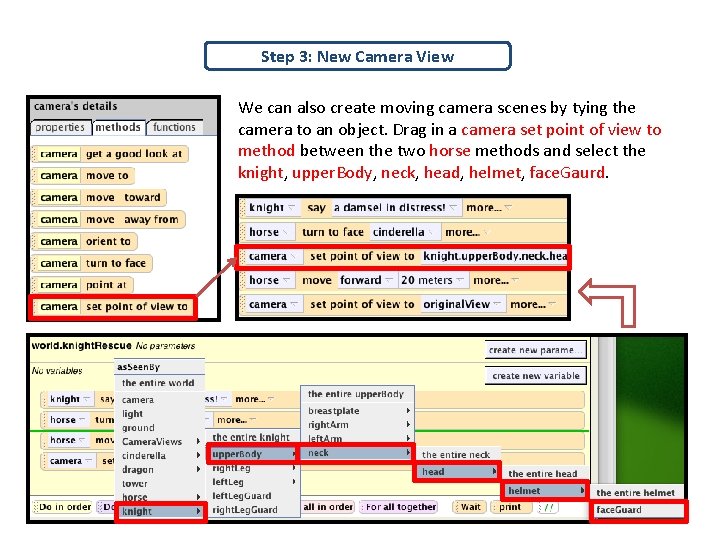Open the knight.upperBody.neck.head value dropdown
The width and height of the screenshot is (720, 540).
click(x=494, y=256)
